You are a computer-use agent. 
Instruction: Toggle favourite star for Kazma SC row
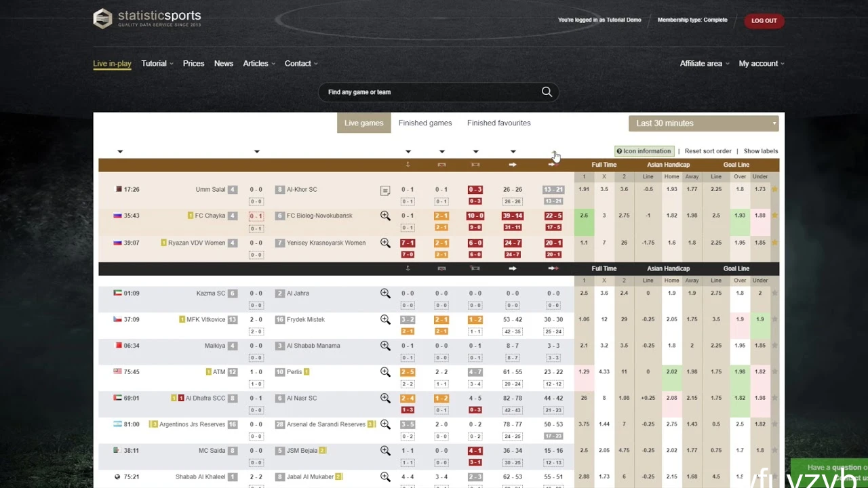point(774,293)
